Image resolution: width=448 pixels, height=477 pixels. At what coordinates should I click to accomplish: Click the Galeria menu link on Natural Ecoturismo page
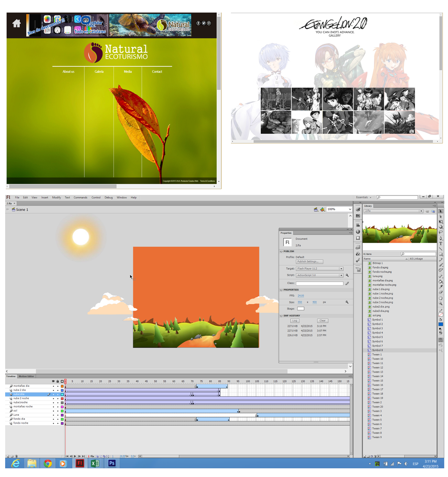[x=99, y=72]
